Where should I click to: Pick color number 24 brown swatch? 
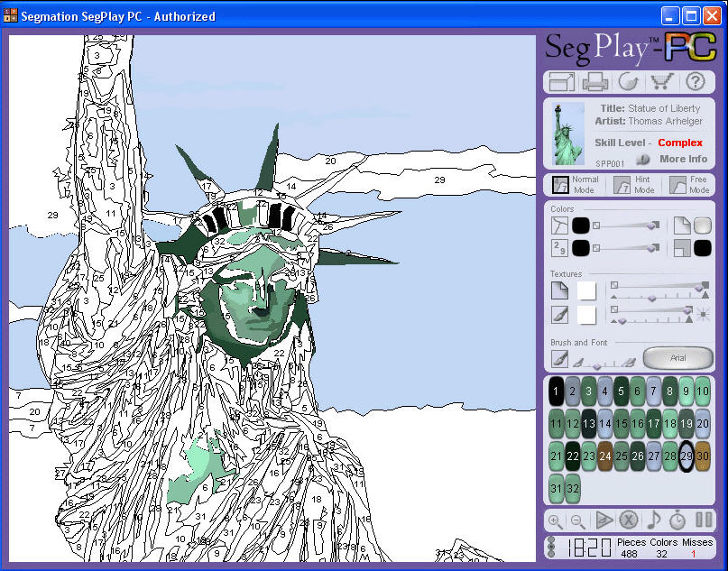coord(604,456)
